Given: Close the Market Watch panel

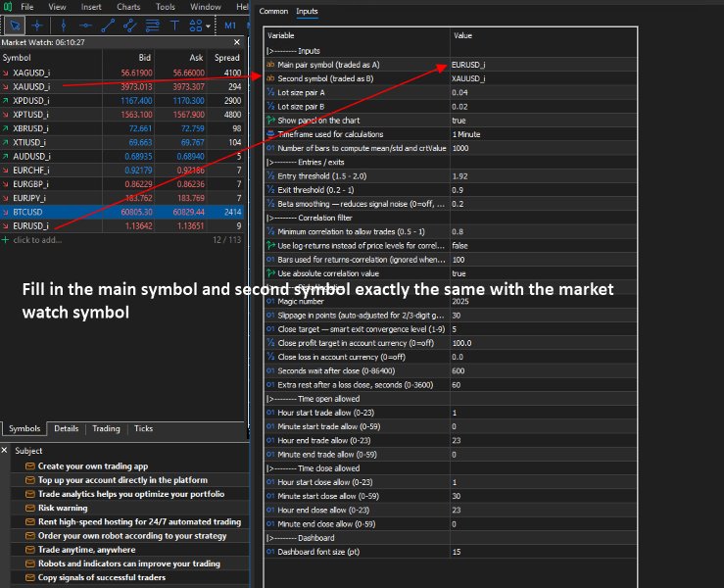Looking at the screenshot, I should (x=237, y=42).
